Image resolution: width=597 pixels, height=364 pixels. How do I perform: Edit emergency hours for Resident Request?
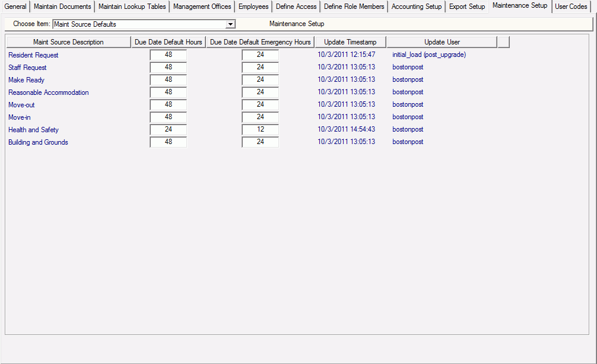point(261,55)
